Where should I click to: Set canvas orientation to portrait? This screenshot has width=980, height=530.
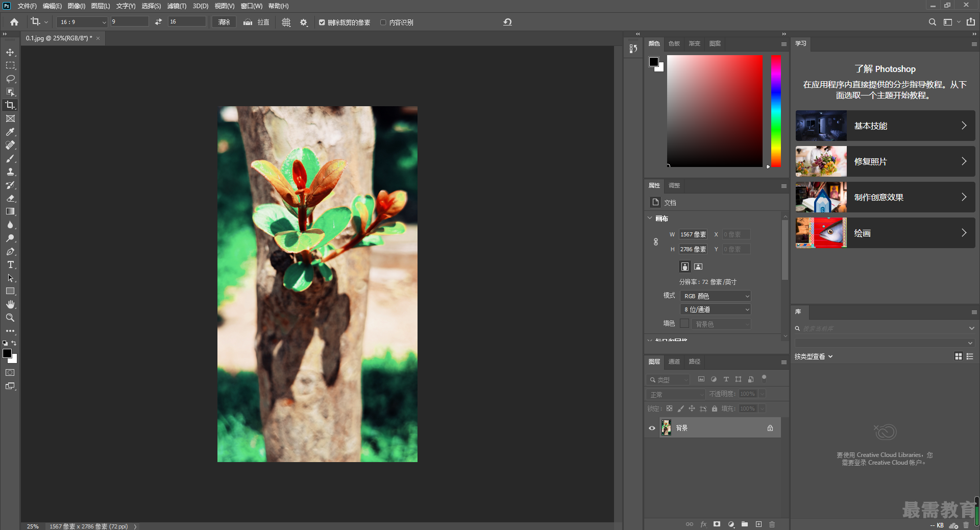pyautogui.click(x=685, y=267)
